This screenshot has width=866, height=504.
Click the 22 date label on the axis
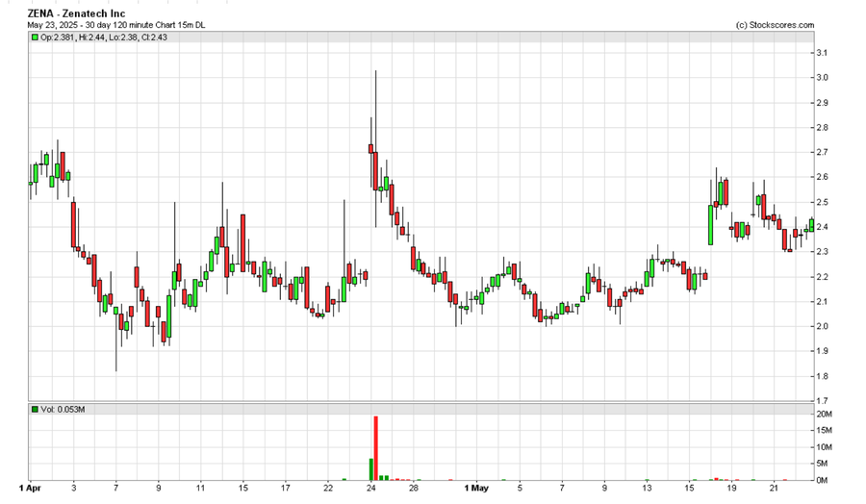coord(328,488)
